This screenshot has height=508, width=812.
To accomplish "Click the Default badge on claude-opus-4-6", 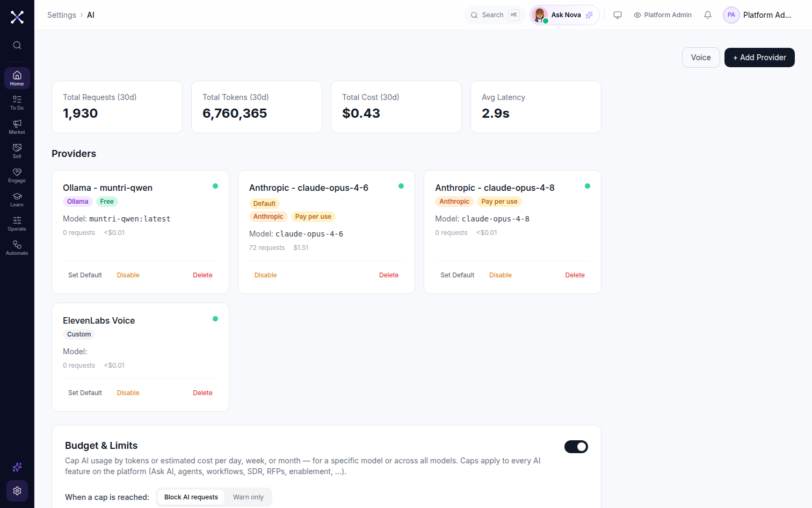I will 264,204.
